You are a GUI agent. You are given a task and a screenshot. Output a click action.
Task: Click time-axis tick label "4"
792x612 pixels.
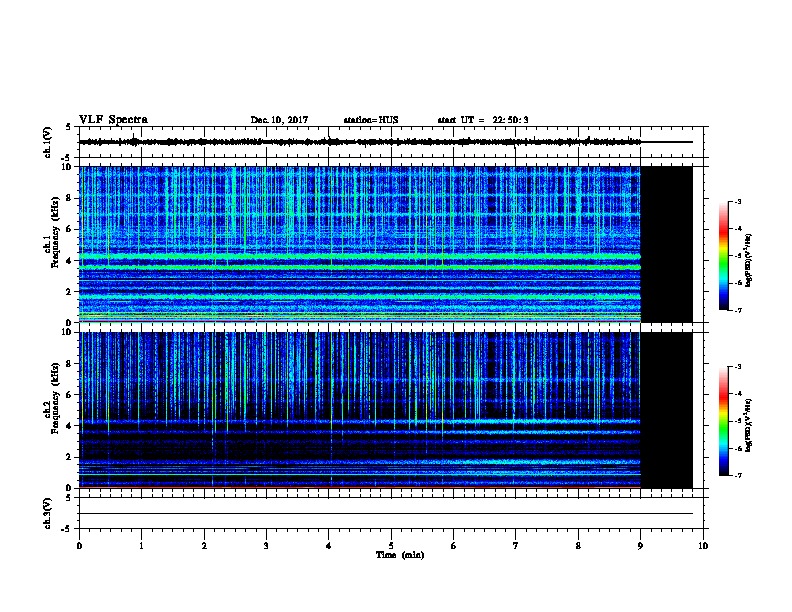coord(328,546)
